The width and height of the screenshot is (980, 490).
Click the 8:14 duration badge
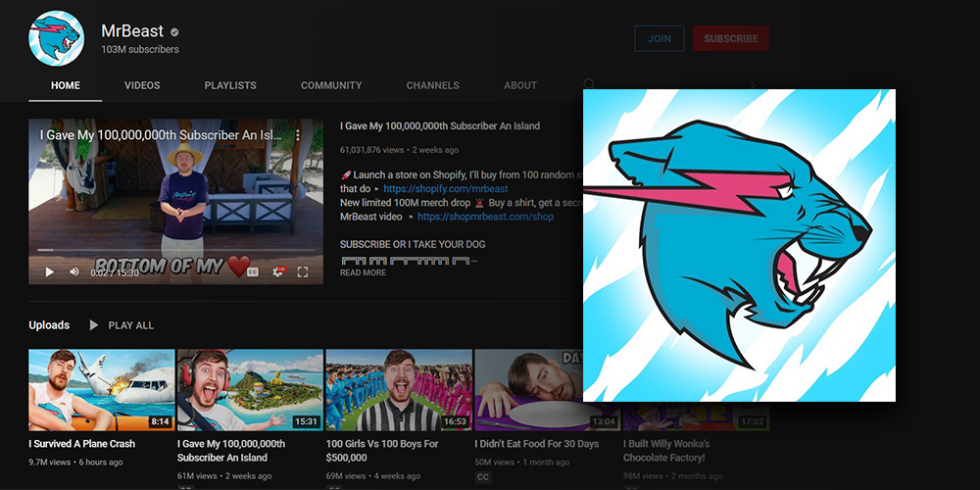tap(160, 421)
